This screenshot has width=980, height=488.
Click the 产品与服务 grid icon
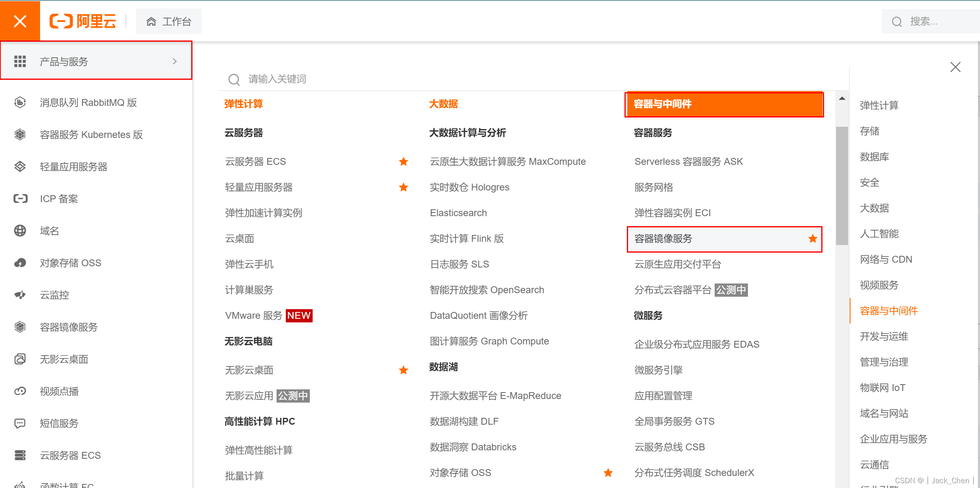[20, 61]
